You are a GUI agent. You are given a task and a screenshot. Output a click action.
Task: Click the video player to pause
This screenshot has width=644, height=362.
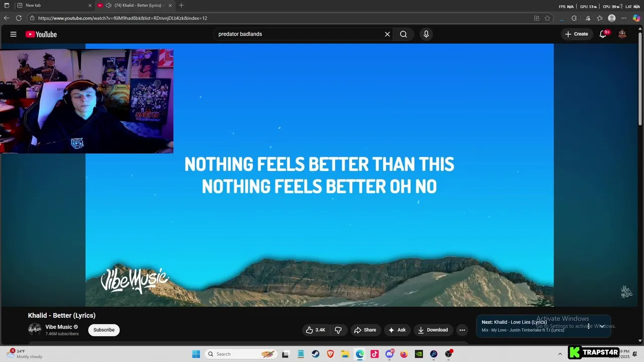(319, 175)
